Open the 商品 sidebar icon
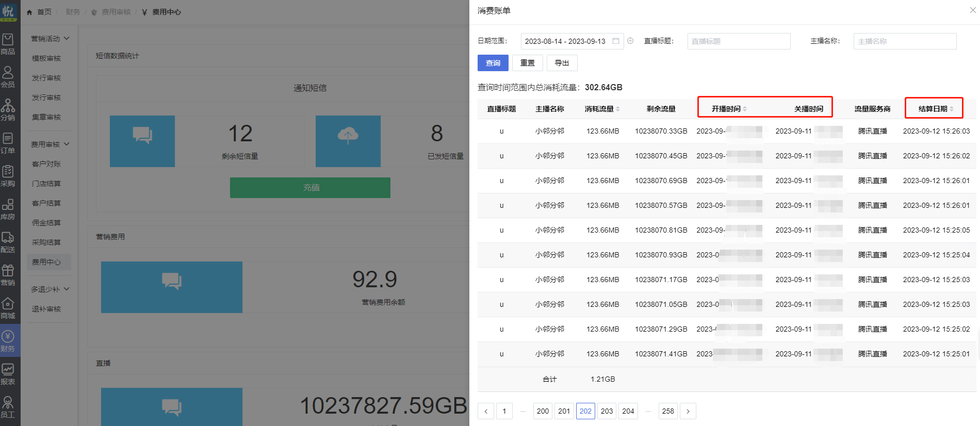Screen dimensions: 980x426 tap(8, 44)
